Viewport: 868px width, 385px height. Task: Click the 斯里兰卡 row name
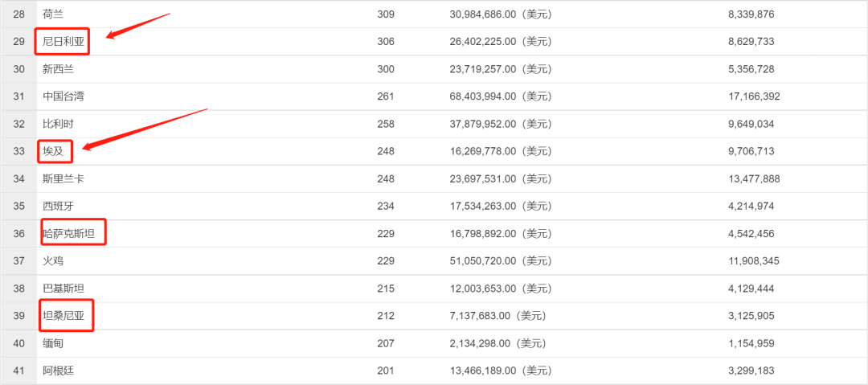[63, 179]
